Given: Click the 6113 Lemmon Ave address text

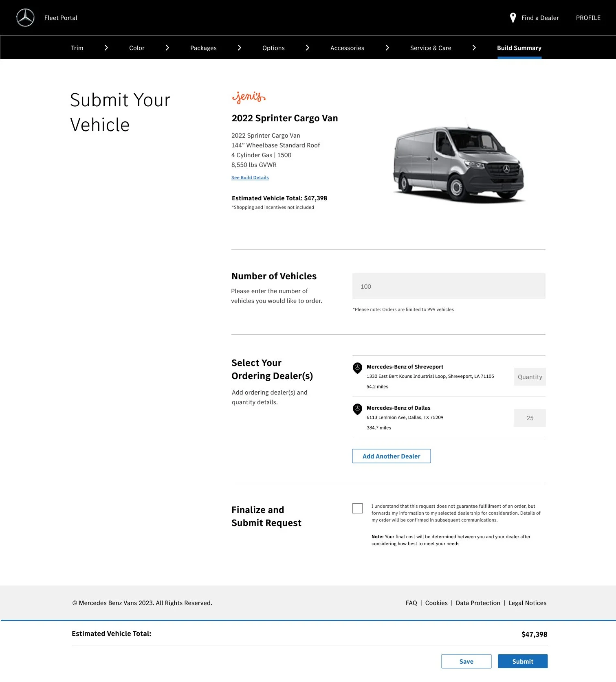Looking at the screenshot, I should [405, 417].
